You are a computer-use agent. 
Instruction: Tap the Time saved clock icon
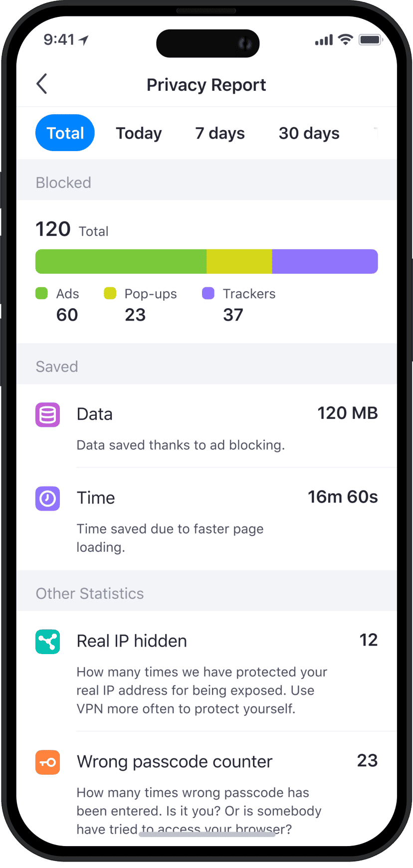(47, 499)
